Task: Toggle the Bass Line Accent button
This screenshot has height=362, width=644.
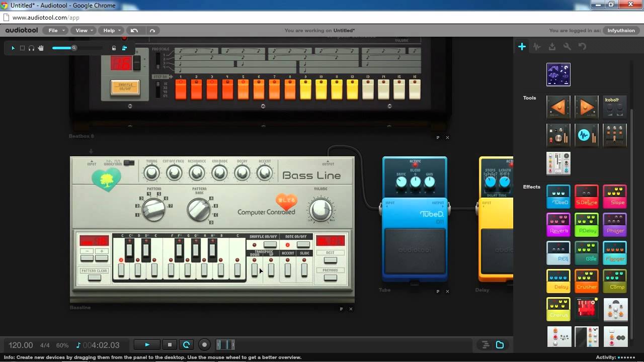Action: pyautogui.click(x=288, y=270)
